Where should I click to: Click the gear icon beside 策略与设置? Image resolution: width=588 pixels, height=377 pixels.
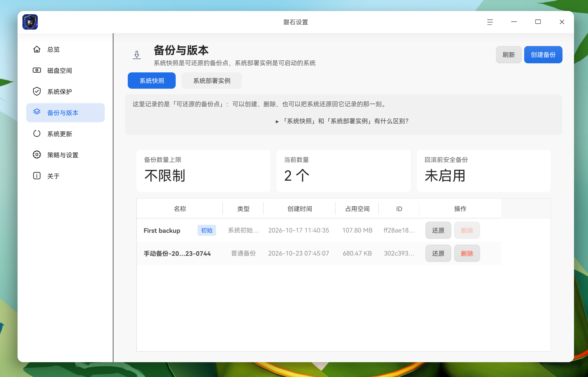[x=37, y=155]
